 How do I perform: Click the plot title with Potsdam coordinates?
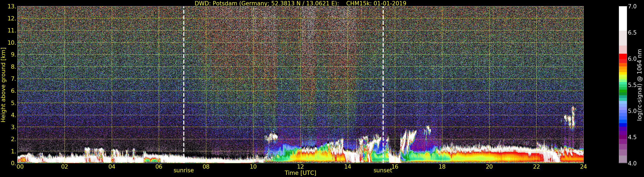300,3
